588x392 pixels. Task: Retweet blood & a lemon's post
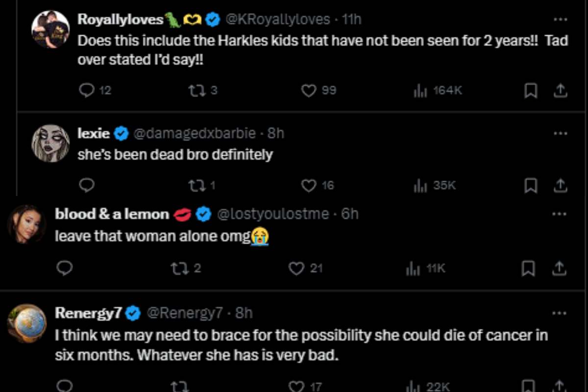tap(178, 269)
